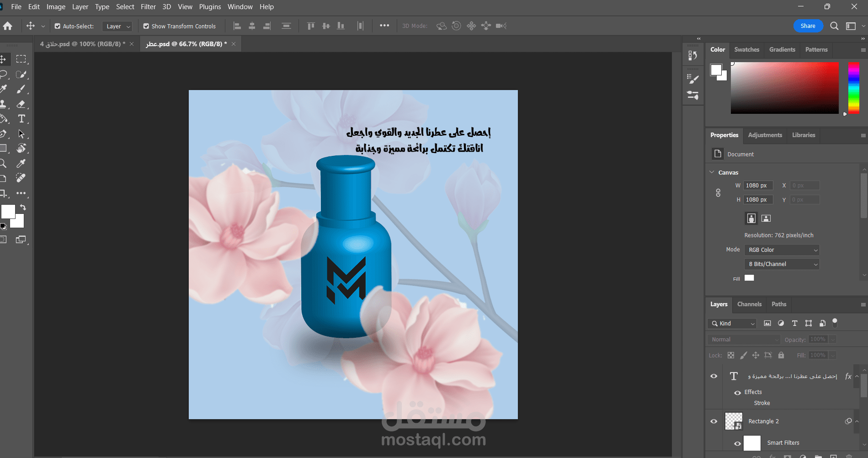Open the Color panel menu

pos(863,50)
